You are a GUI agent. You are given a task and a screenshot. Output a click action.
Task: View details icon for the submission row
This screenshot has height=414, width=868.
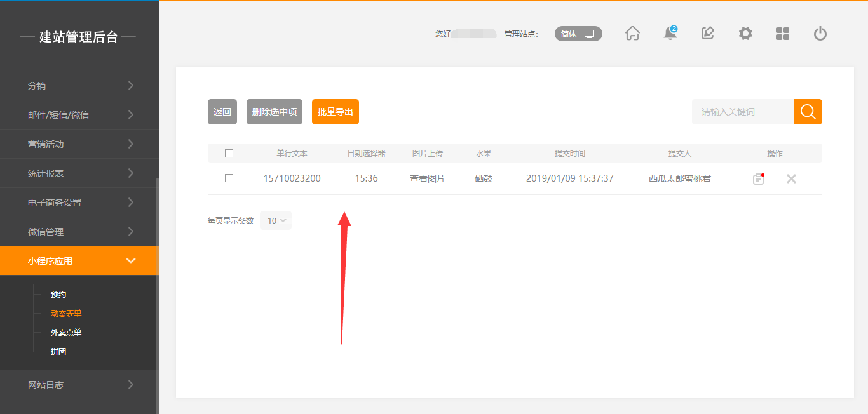tap(758, 179)
